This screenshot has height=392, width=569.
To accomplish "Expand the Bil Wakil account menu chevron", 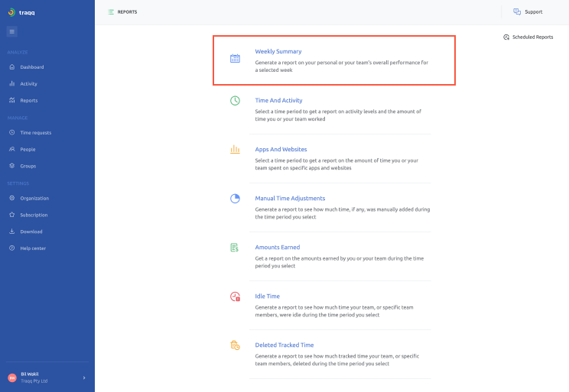I will click(x=84, y=377).
